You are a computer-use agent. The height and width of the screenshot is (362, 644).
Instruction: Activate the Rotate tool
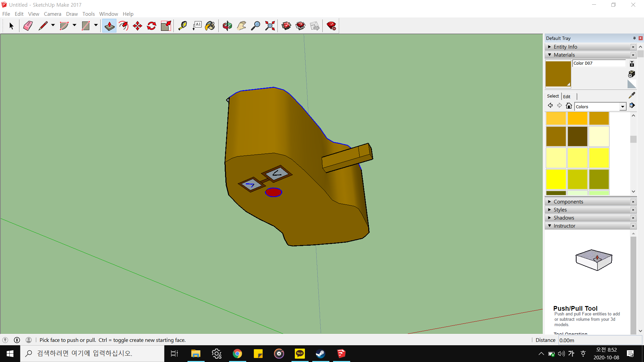coord(152,26)
